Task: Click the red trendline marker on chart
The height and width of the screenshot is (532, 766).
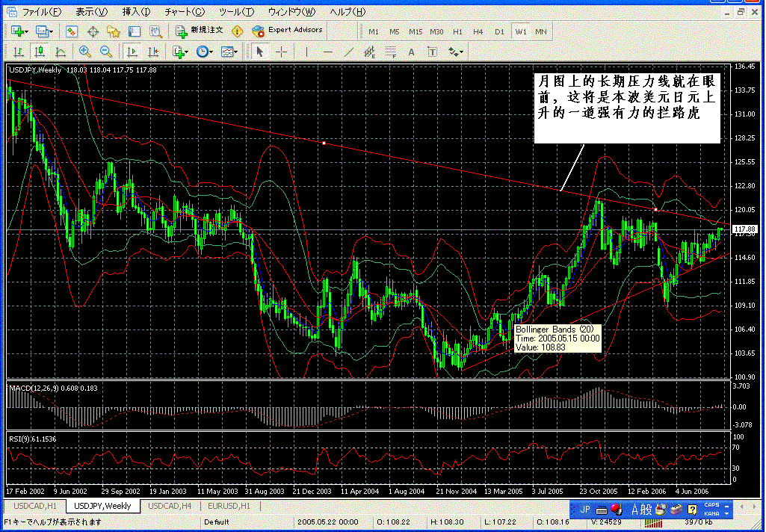Action: [323, 142]
